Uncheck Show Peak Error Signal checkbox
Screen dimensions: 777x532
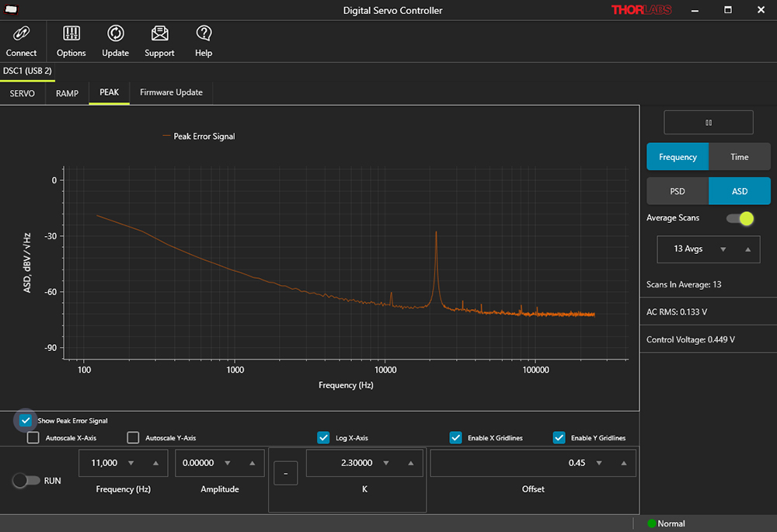coord(26,420)
